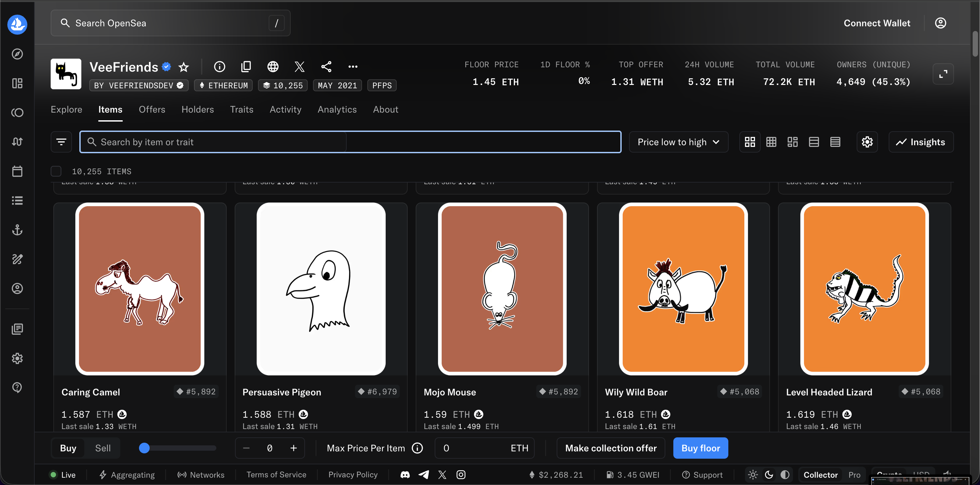Screen dimensions: 980x485
Task: Open the profile icon in left sidebar
Action: 17,288
